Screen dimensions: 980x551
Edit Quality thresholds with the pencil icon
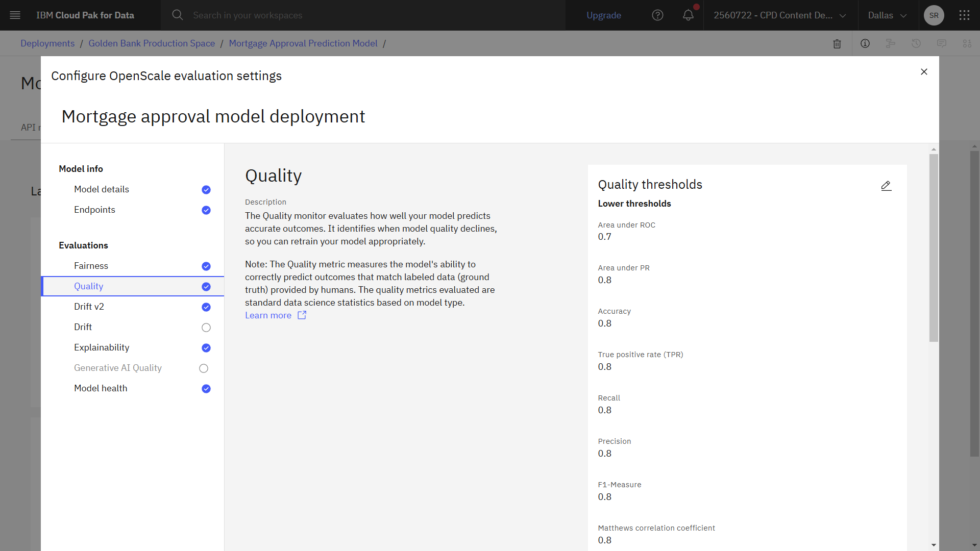[886, 186]
